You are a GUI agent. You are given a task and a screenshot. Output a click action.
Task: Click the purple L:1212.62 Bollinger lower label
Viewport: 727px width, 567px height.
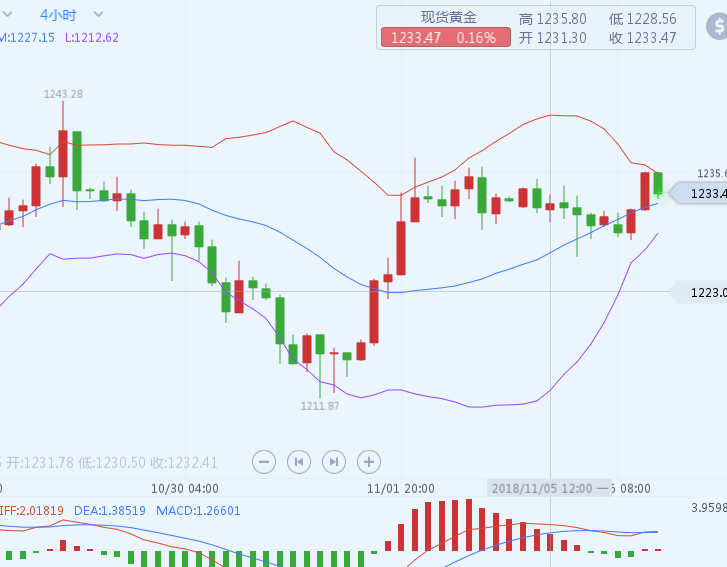point(92,38)
